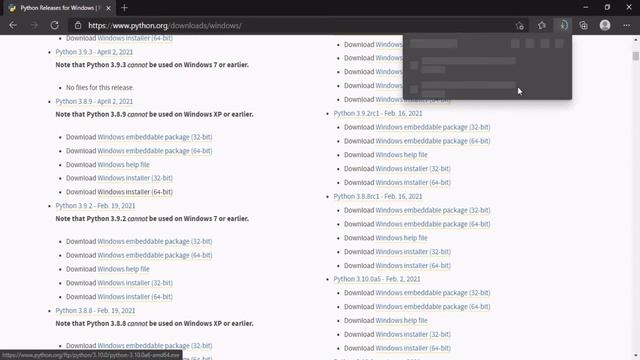Click 'No files for this release.' text
Viewport: 640px width, 360px height.
point(100,87)
